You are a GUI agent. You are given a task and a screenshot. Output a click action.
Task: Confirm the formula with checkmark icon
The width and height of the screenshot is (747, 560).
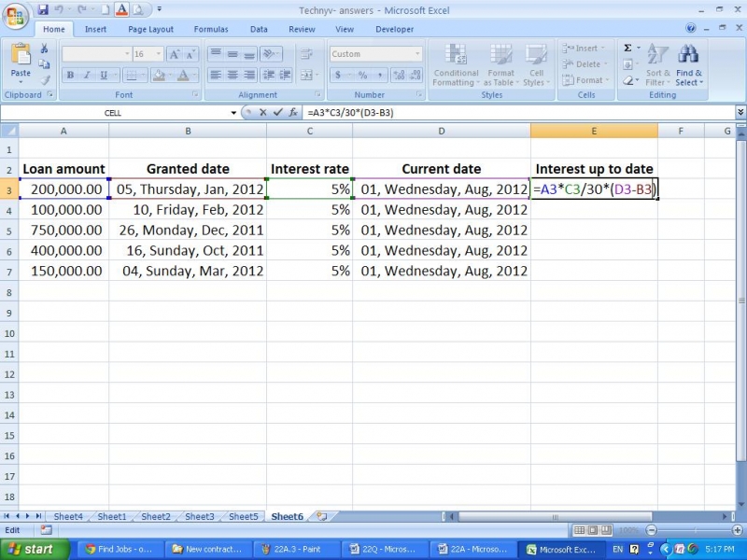[x=277, y=112]
